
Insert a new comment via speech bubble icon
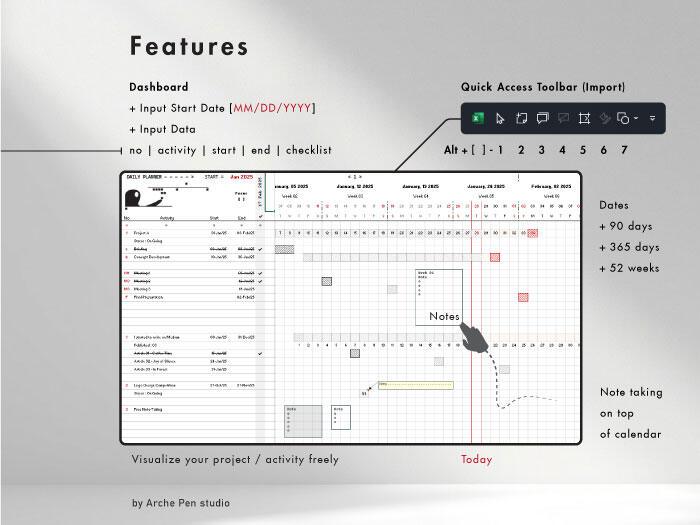coord(542,118)
